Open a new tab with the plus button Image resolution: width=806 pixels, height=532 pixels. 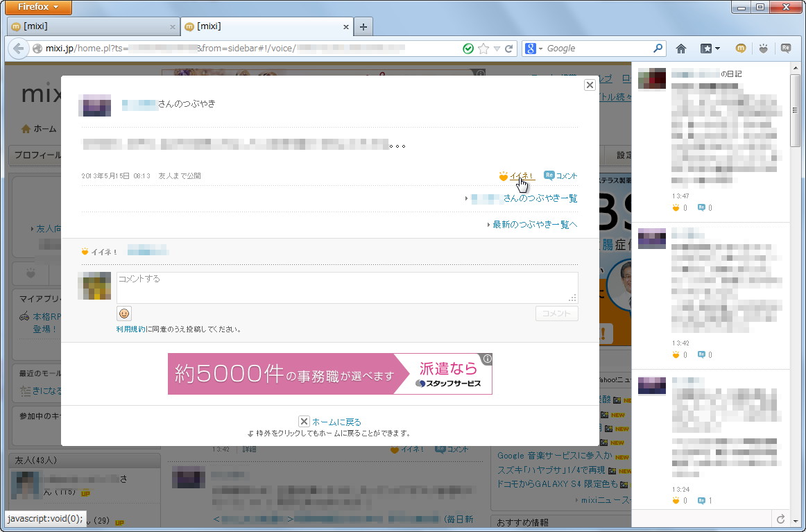[x=363, y=26]
